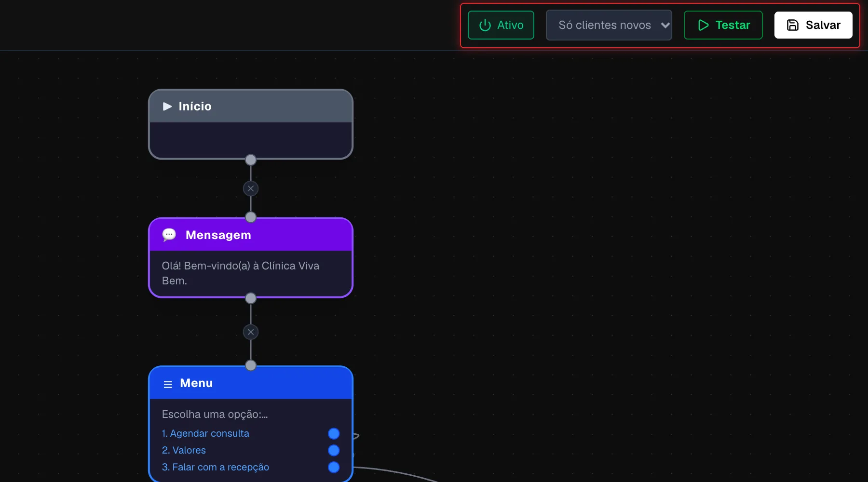The width and height of the screenshot is (868, 482).
Task: Delete the connection between Início and Mensagem
Action: point(251,188)
